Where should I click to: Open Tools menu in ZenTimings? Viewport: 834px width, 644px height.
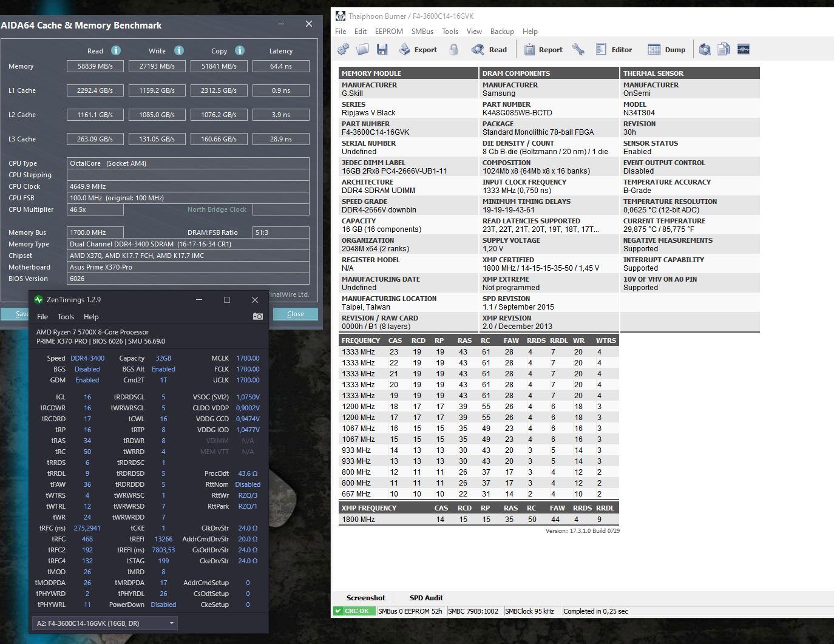point(66,316)
